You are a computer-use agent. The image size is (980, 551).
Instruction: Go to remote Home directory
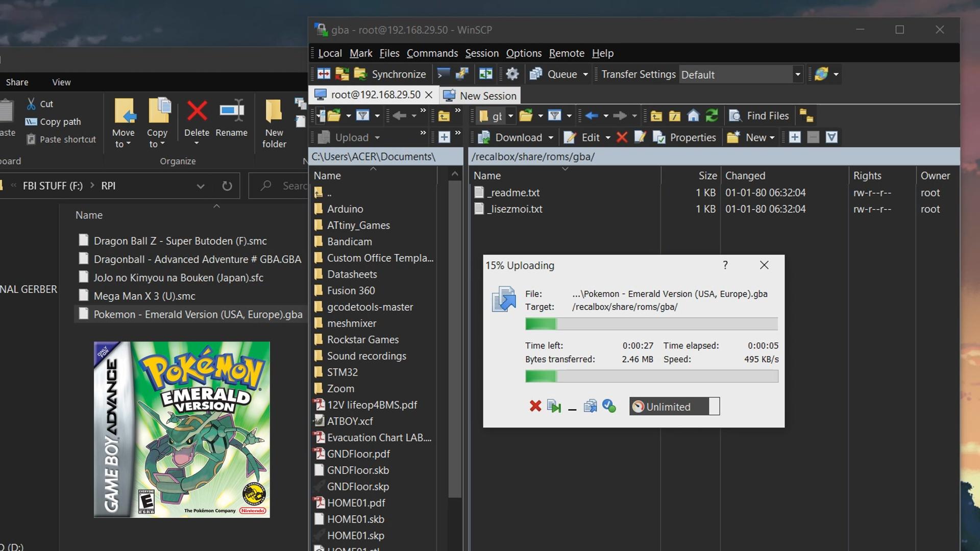pos(693,116)
